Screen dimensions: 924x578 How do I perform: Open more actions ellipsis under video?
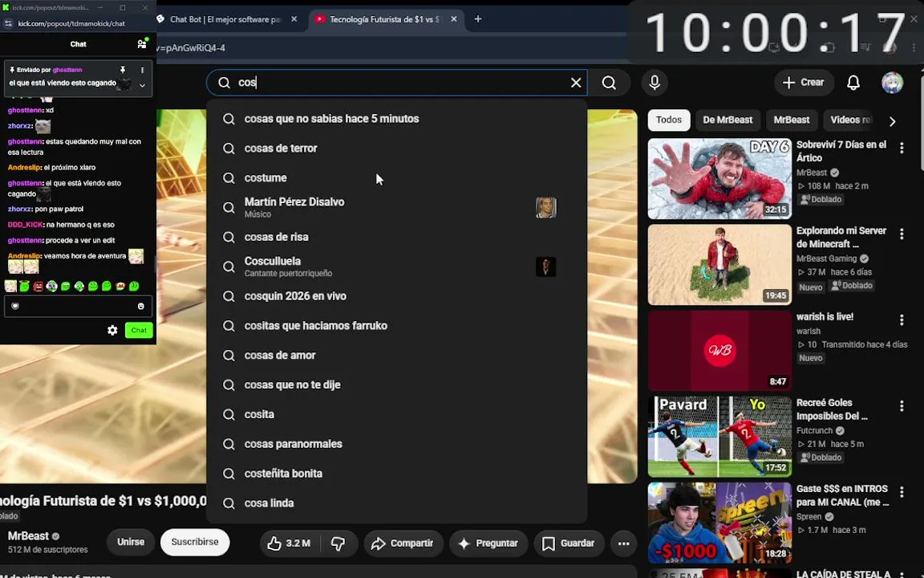[x=623, y=543]
